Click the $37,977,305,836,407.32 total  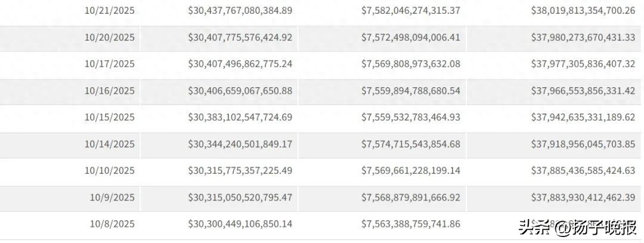[583, 64]
